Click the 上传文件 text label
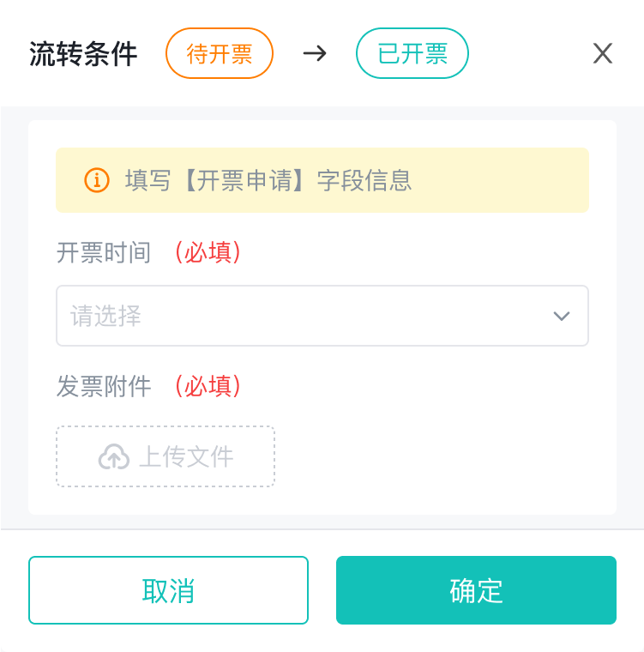This screenshot has width=644, height=652. pyautogui.click(x=186, y=456)
